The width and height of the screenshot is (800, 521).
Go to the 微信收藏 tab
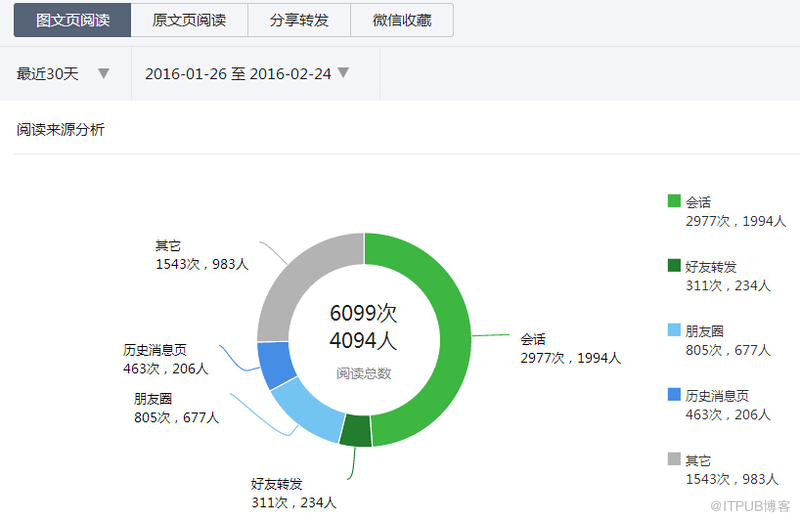[402, 20]
